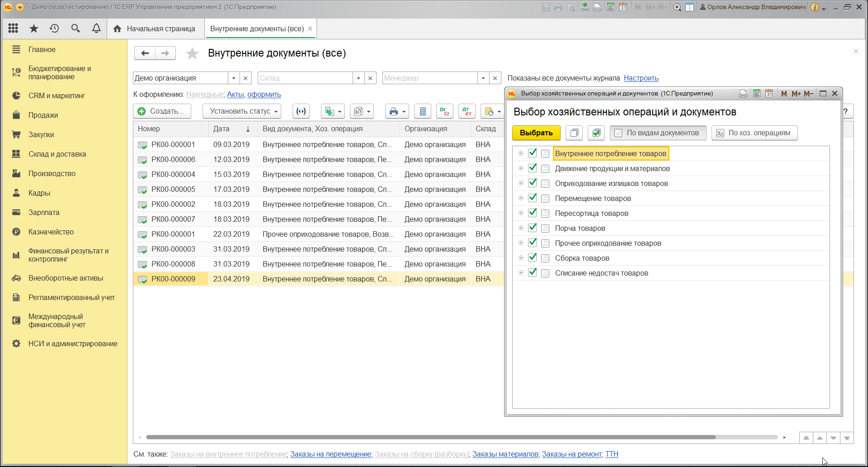The width and height of the screenshot is (868, 467).
Task: Toggle checkbox for Списание недостач товаров
Action: tap(533, 272)
